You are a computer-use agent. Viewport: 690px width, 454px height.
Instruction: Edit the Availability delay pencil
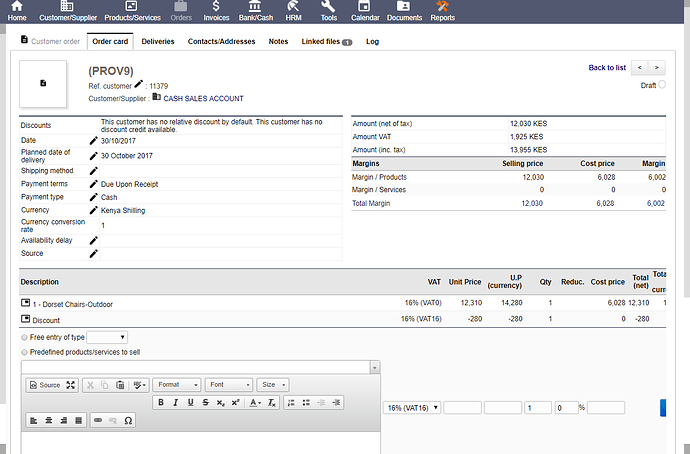pyautogui.click(x=93, y=241)
